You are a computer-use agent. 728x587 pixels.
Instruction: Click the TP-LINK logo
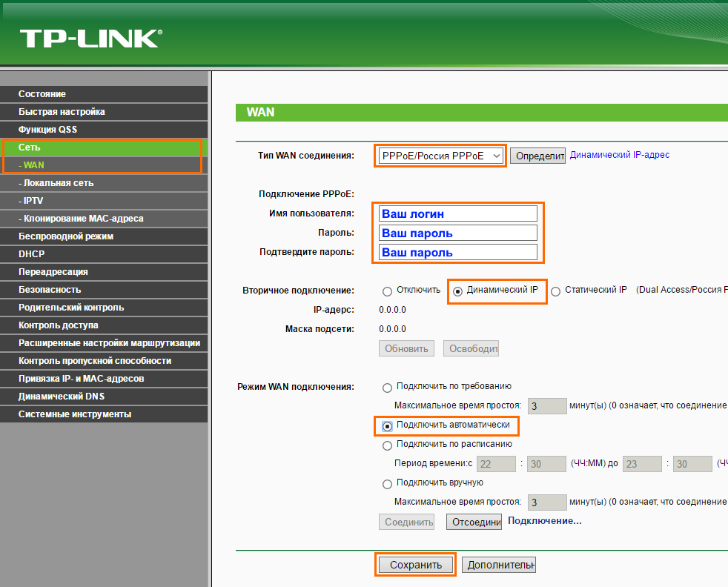click(91, 39)
